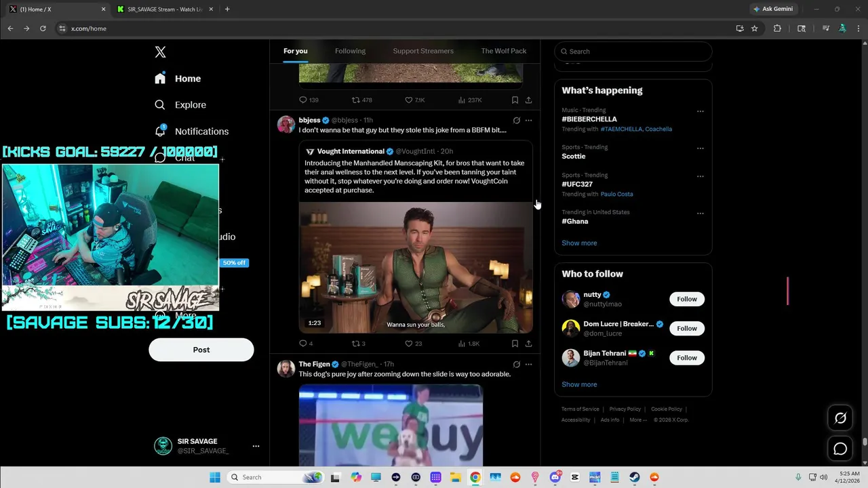This screenshot has height=488, width=868.
Task: Open Chrome three-dot menu
Action: pyautogui.click(x=859, y=28)
